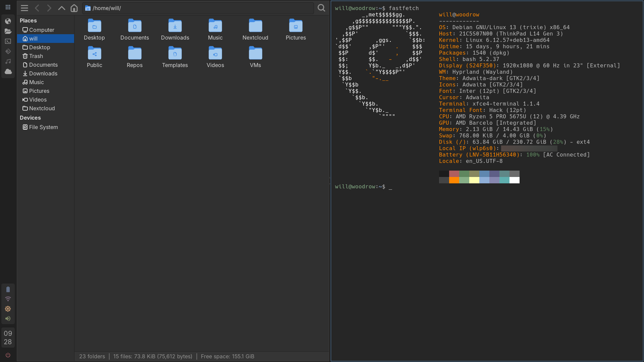Click the orange swatch in terminal palette

point(454,180)
